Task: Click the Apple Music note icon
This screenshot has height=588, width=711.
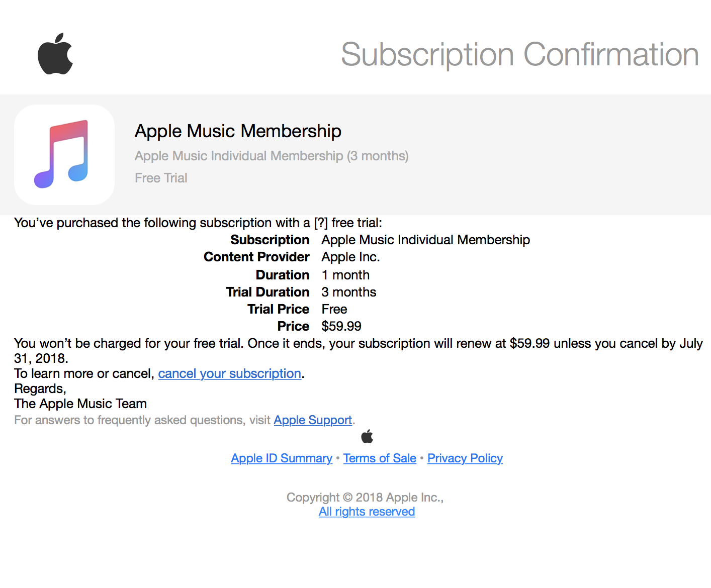Action: coord(64,155)
